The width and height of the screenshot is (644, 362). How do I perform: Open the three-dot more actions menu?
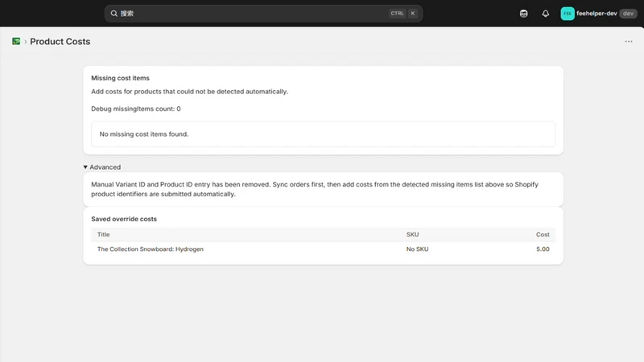(629, 42)
